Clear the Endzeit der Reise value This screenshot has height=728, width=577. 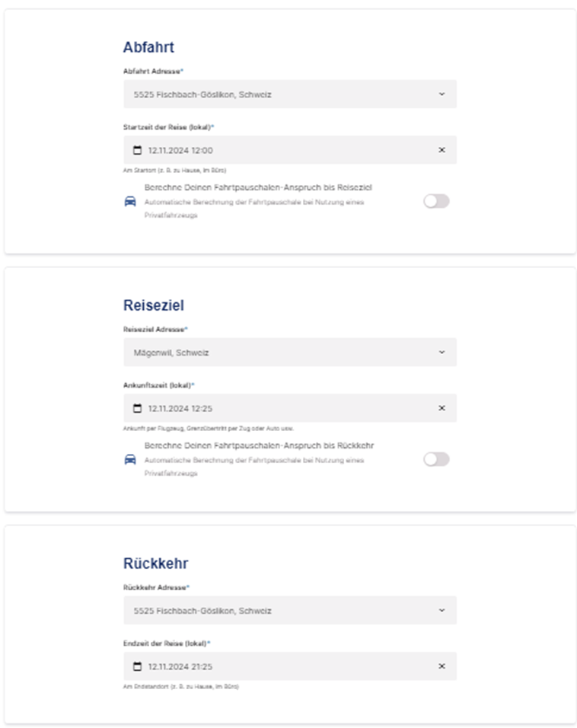coord(442,666)
